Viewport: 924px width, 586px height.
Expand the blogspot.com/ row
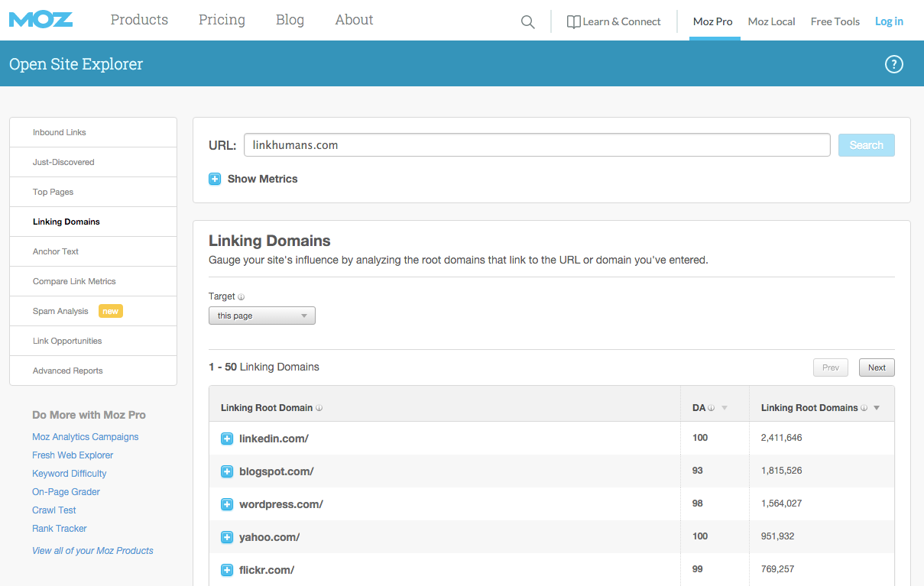[227, 471]
